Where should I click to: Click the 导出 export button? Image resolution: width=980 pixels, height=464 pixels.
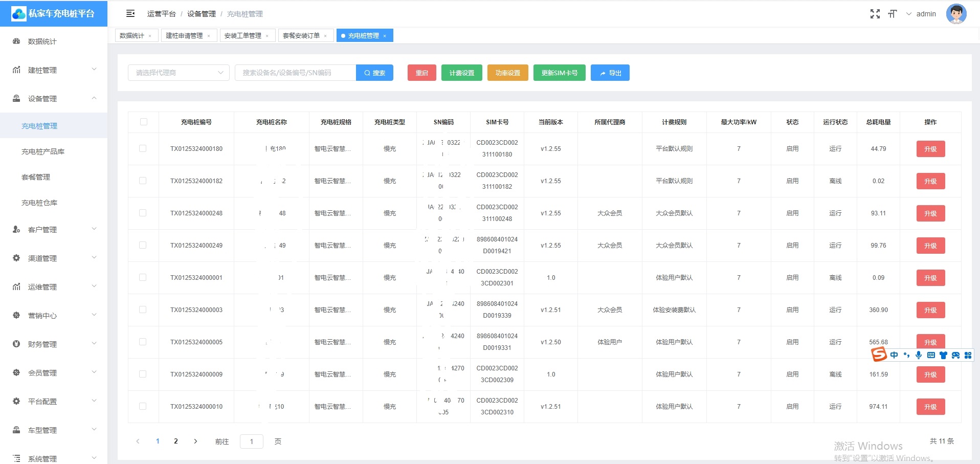[610, 73]
